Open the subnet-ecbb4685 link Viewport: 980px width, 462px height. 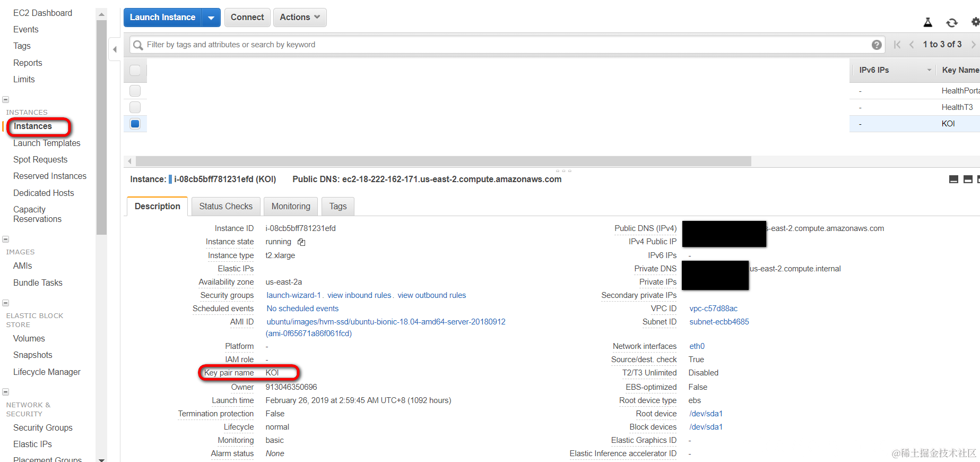(x=719, y=322)
